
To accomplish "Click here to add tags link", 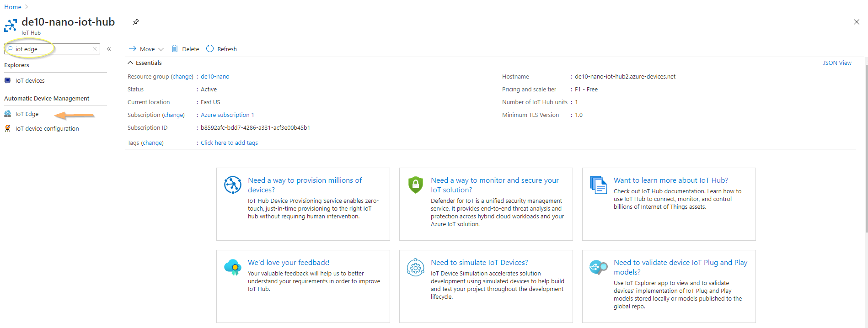I will [x=229, y=143].
